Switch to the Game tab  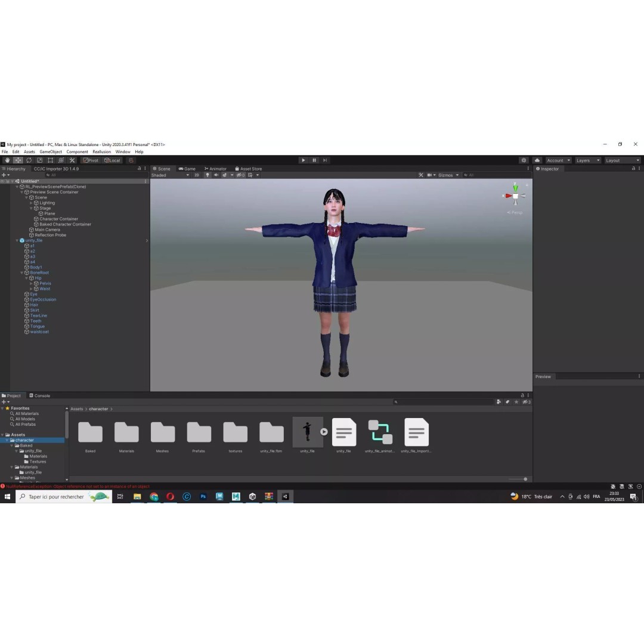[187, 168]
